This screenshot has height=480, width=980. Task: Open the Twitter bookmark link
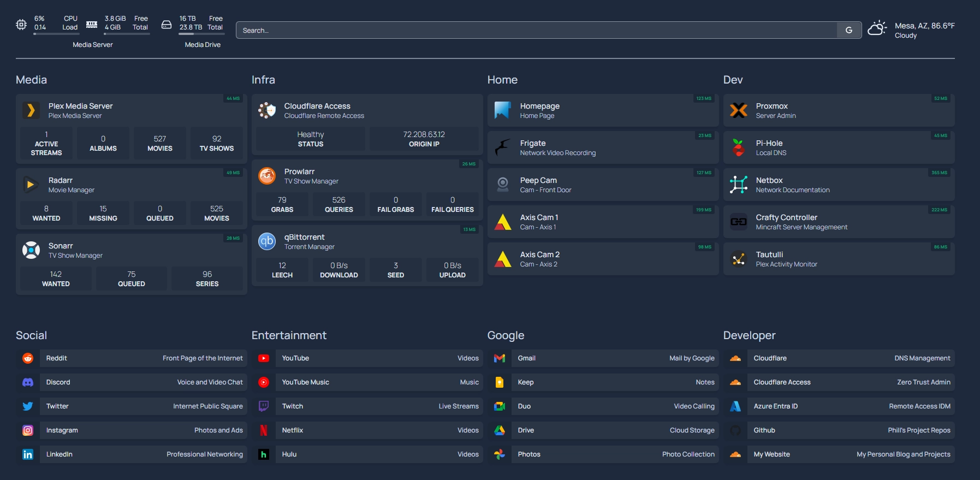pyautogui.click(x=144, y=406)
